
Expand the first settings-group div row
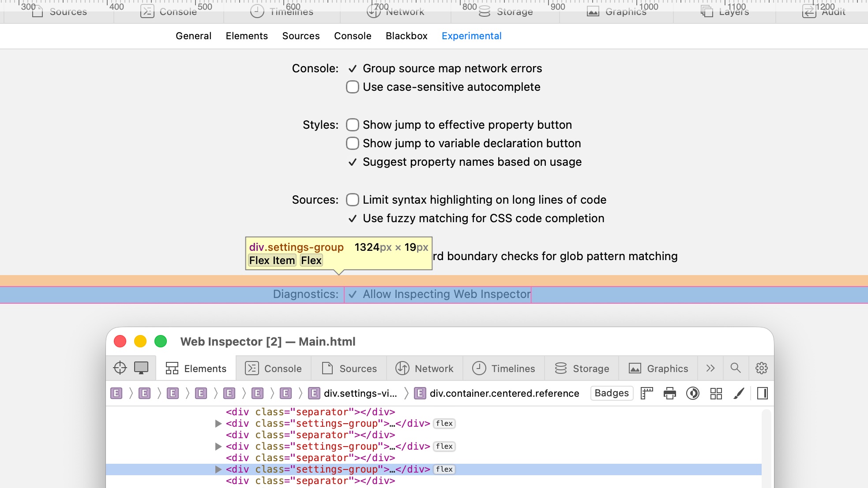[218, 423]
